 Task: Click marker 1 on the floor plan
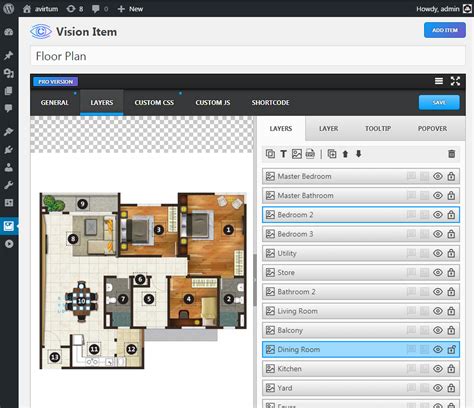(x=228, y=230)
